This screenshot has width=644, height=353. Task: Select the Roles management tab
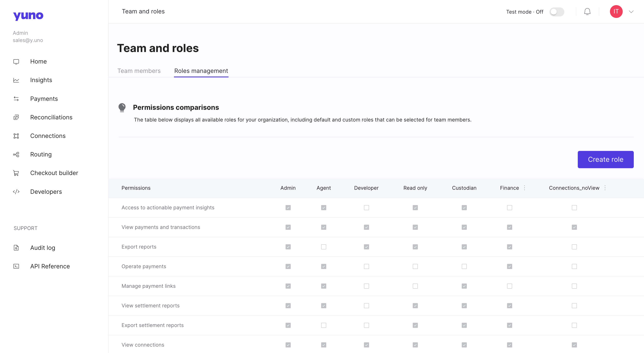[x=201, y=71]
